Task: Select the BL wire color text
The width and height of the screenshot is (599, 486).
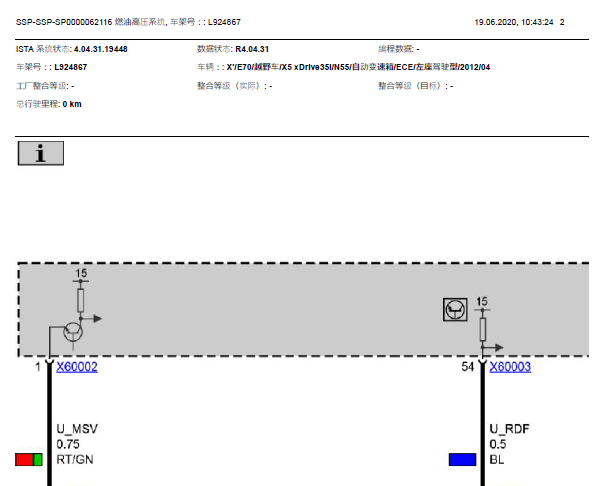Action: pos(497,459)
